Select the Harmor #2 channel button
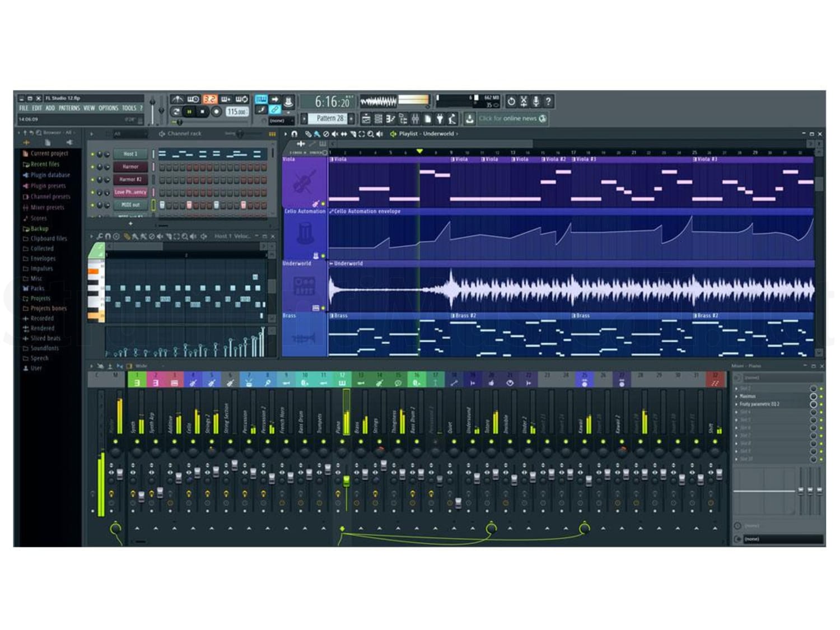 coord(130,180)
